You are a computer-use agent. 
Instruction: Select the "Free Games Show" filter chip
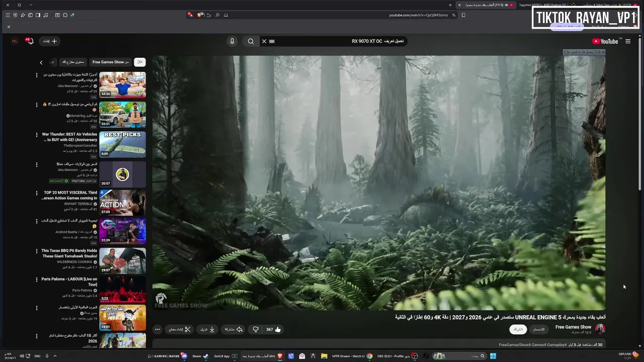tap(111, 62)
